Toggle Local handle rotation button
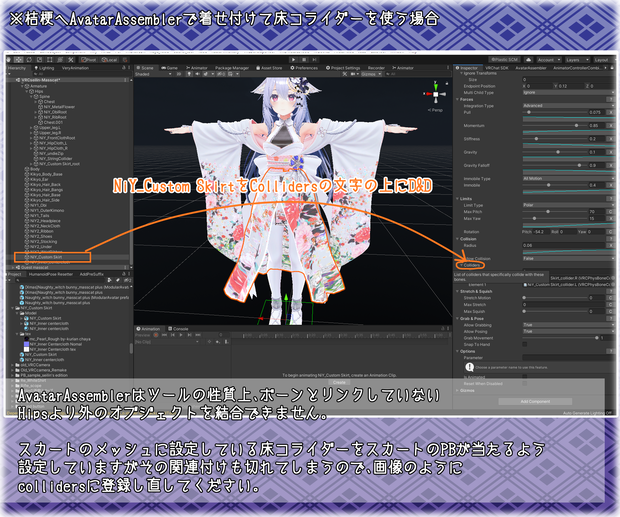The width and height of the screenshot is (620, 517). click(x=110, y=60)
